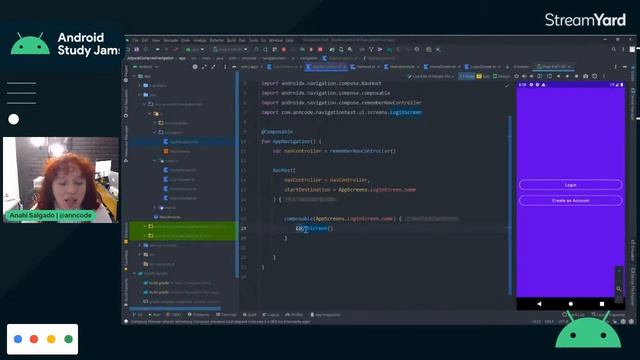This screenshot has width=640, height=360.
Task: Open the Navigate menu
Action: (171, 40)
